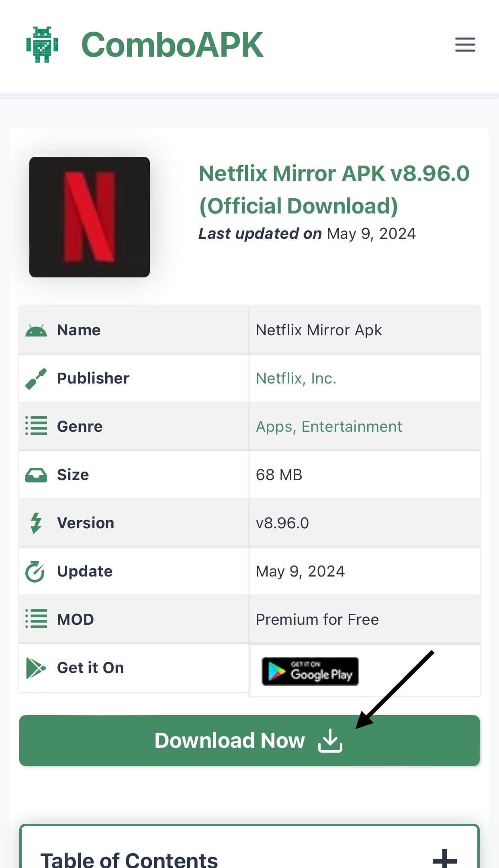Click the Android icon beside Name
The width and height of the screenshot is (499, 868).
36,330
